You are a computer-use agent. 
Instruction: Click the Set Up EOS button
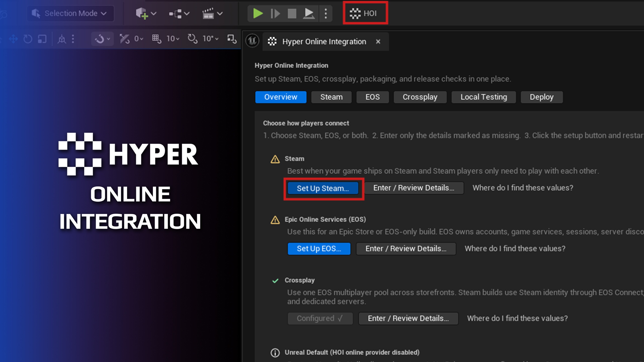(319, 249)
